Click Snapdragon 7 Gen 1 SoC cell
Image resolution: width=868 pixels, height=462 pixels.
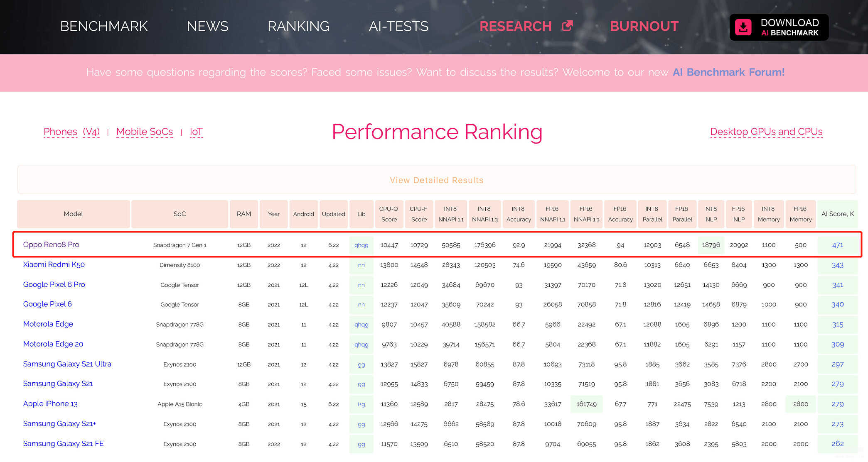[180, 245]
